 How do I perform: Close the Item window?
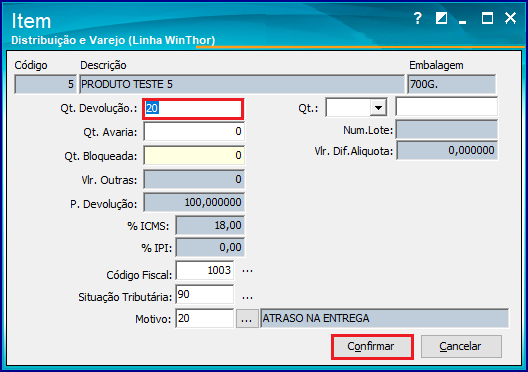pos(510,18)
